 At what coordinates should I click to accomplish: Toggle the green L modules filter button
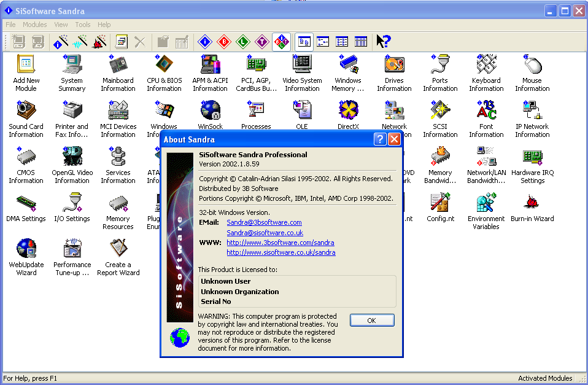[x=244, y=42]
